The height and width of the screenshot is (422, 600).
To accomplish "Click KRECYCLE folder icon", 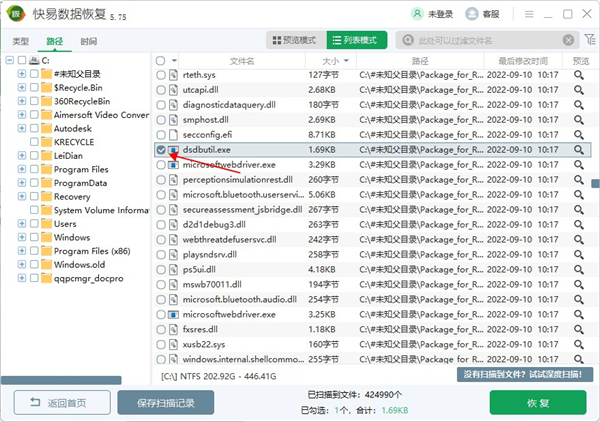I will (x=46, y=142).
